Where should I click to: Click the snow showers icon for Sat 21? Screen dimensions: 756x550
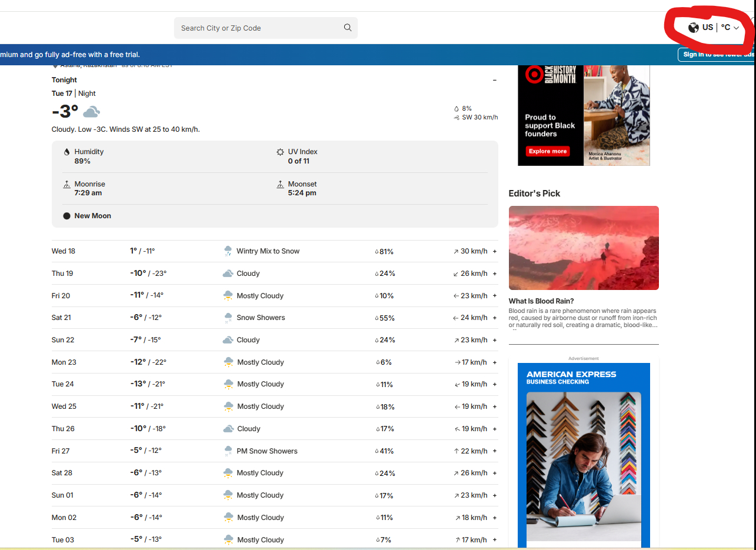tap(228, 318)
